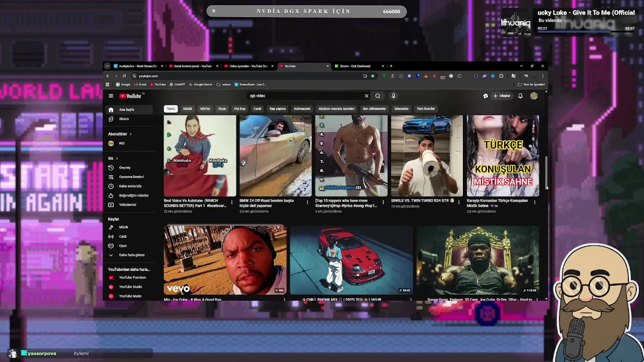Open options menu for Real Voice Vs Autotune

click(232, 202)
